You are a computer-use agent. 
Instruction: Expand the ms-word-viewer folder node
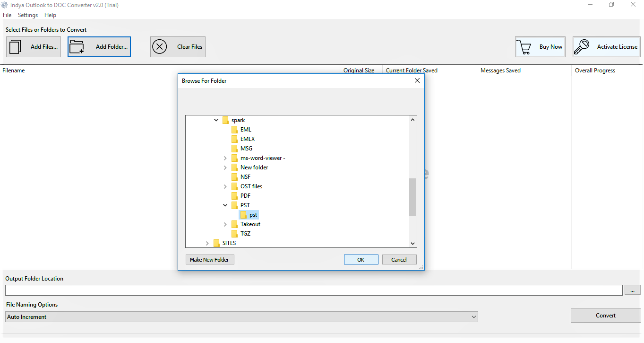pyautogui.click(x=225, y=158)
